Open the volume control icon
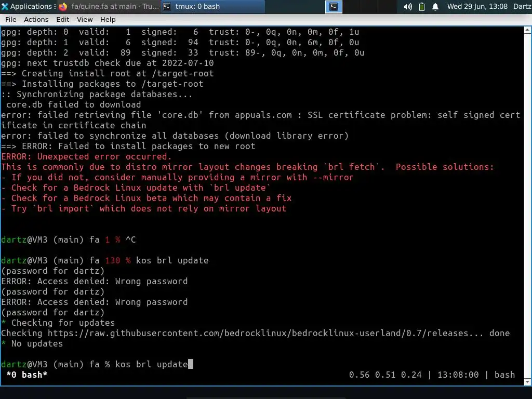The height and width of the screenshot is (399, 532). (408, 7)
